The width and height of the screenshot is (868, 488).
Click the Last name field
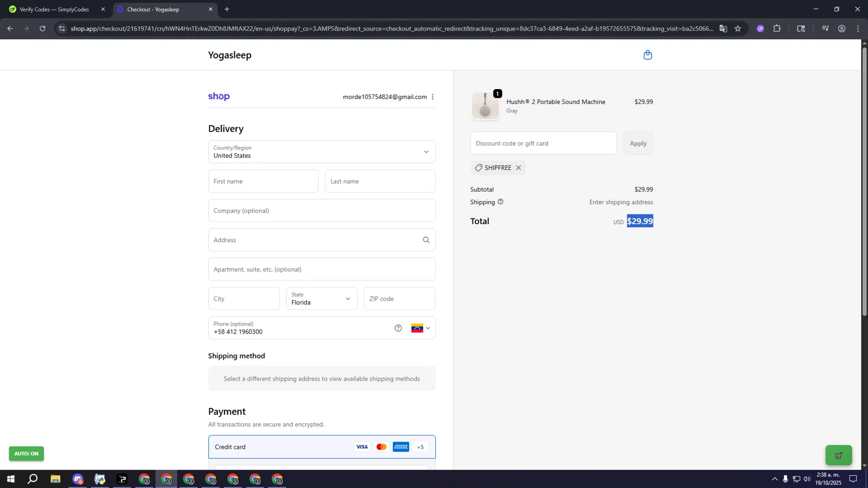tap(380, 181)
